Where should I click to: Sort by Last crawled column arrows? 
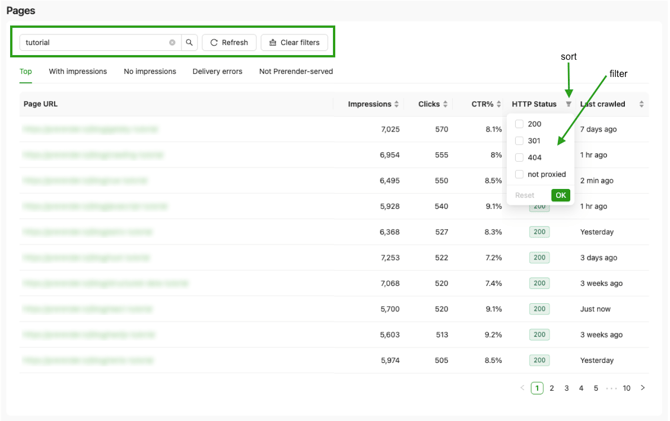(641, 104)
